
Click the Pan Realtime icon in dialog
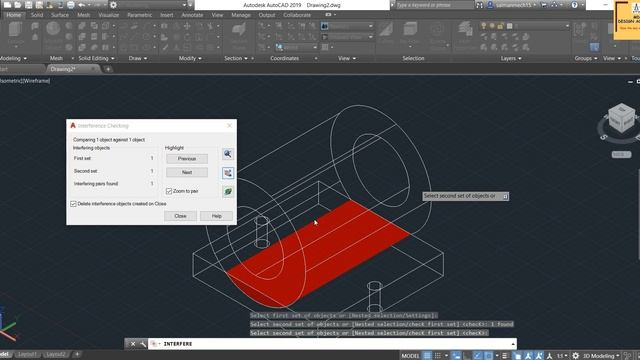click(x=228, y=173)
